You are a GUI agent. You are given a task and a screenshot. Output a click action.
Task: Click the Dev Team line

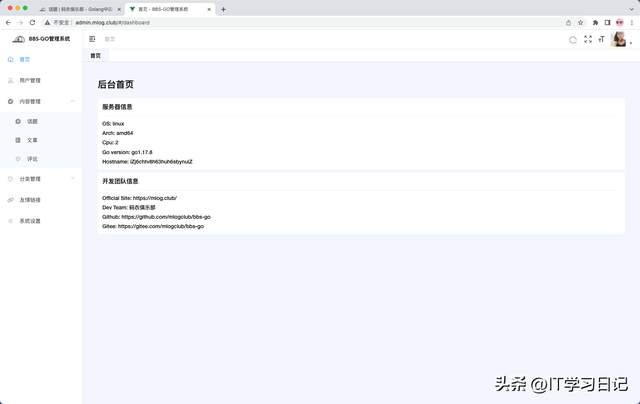[x=129, y=207]
